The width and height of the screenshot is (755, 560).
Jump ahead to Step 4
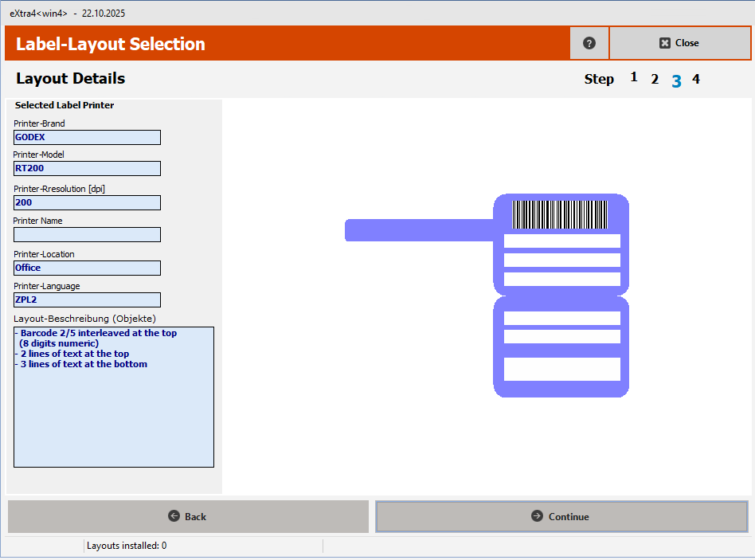coord(695,79)
